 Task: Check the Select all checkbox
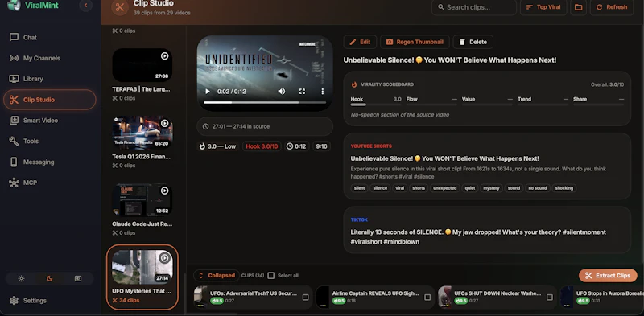(270, 275)
